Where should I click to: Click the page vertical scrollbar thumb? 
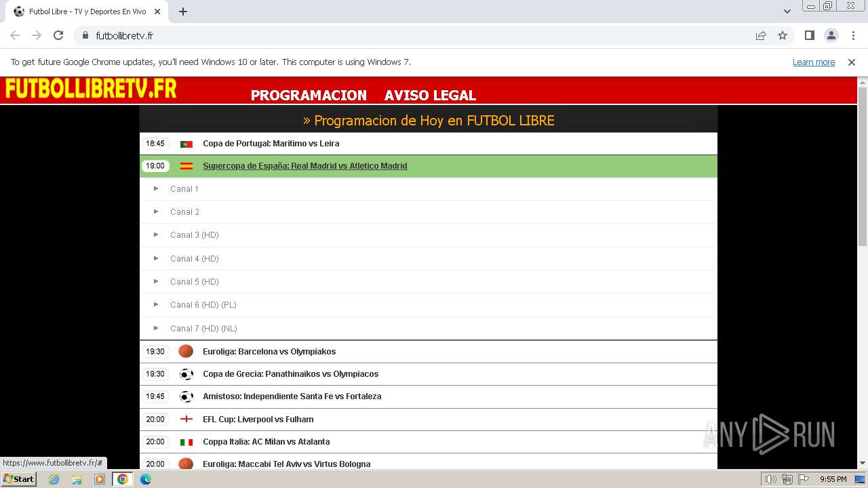pyautogui.click(x=863, y=167)
